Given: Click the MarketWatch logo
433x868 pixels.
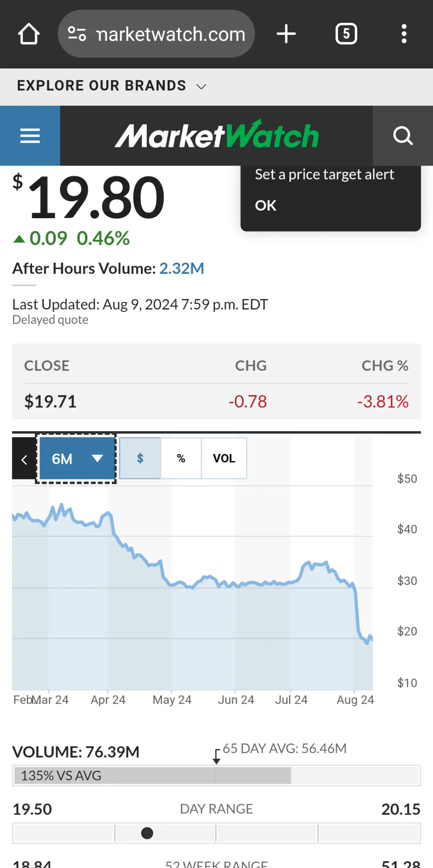Looking at the screenshot, I should [x=217, y=135].
